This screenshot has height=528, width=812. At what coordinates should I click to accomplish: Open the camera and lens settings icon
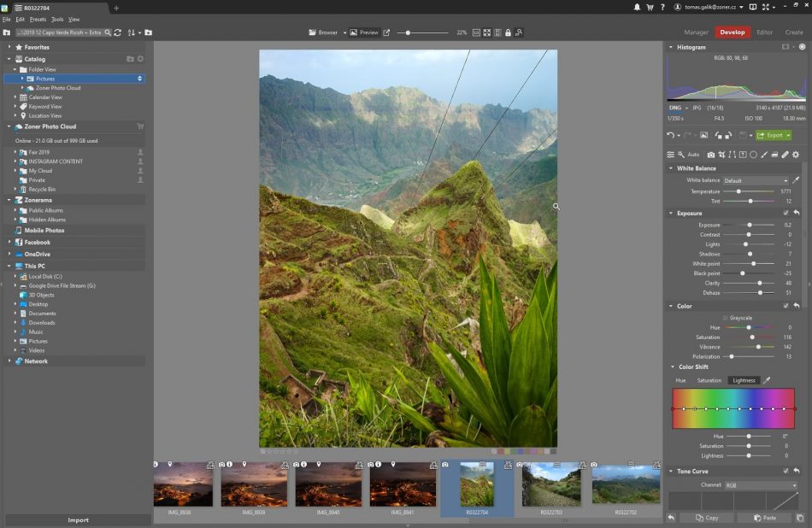pos(711,155)
